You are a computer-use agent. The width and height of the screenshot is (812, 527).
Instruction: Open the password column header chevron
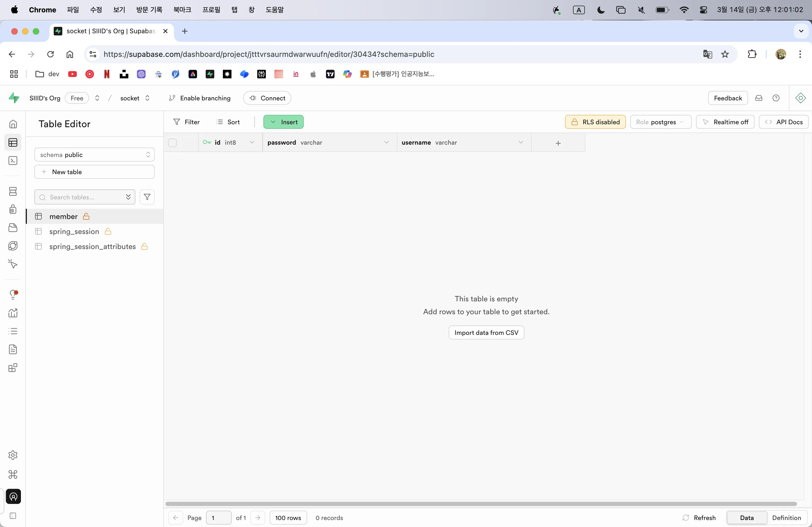click(386, 142)
